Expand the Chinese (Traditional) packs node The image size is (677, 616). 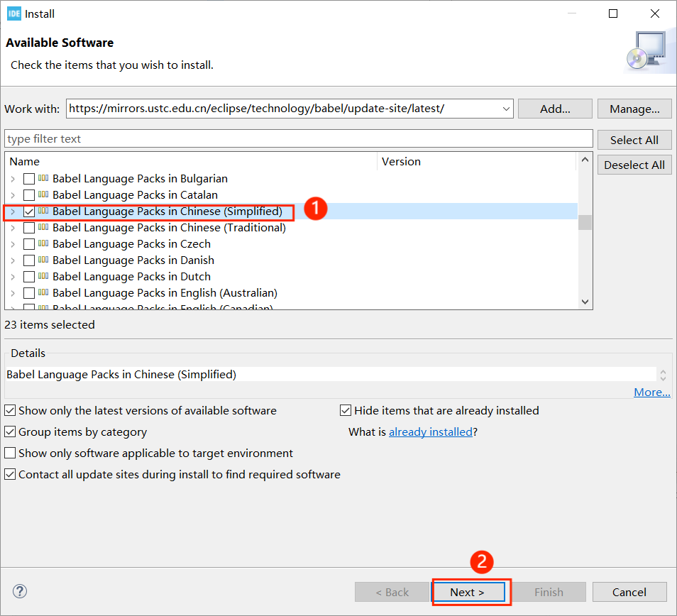[13, 228]
